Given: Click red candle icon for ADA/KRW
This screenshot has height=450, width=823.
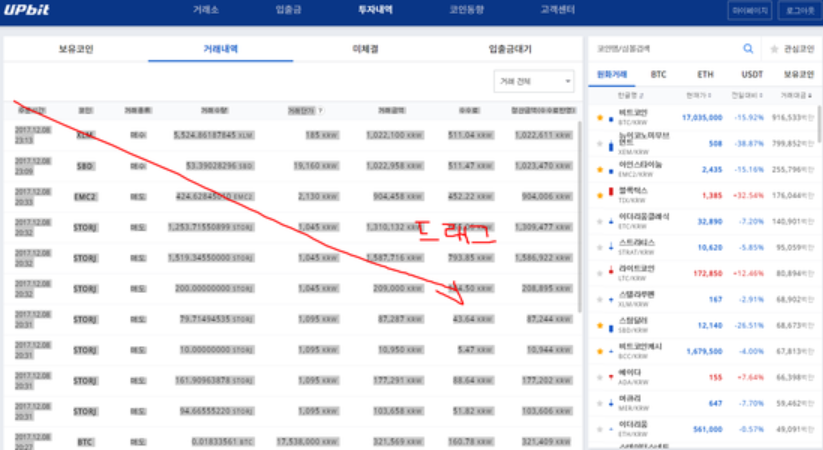Looking at the screenshot, I should coord(610,376).
